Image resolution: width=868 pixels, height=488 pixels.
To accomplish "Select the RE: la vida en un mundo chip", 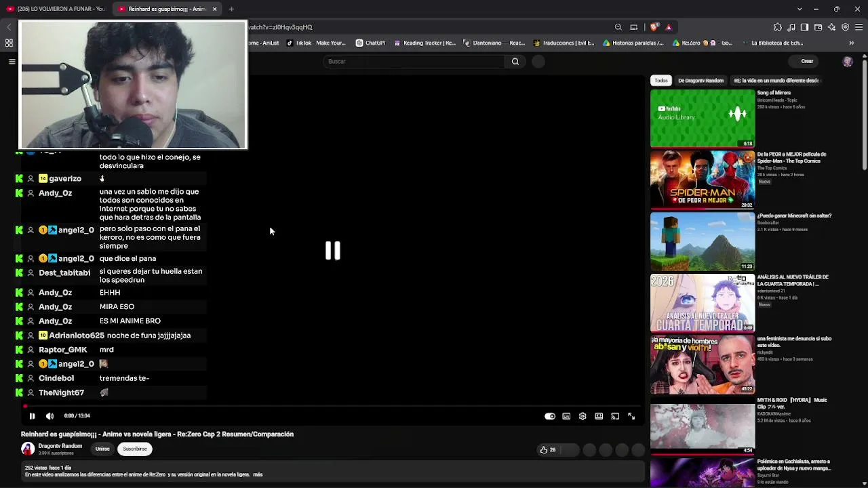I will pos(777,81).
